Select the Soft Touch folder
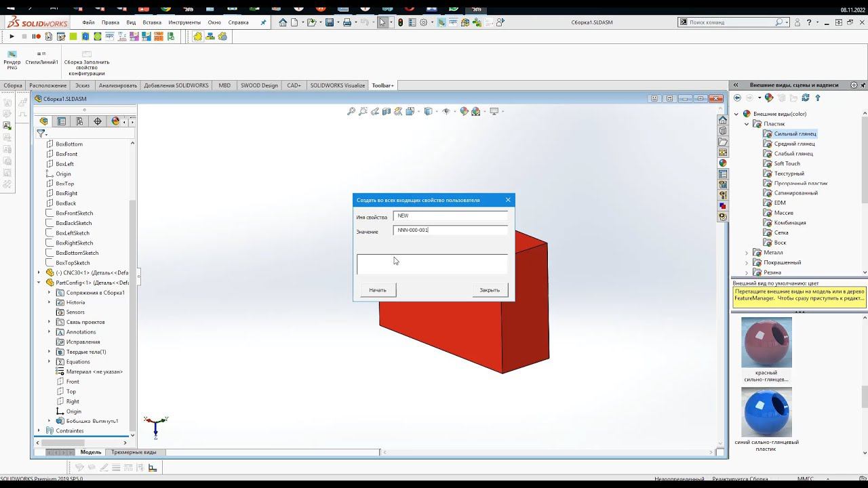 point(781,163)
